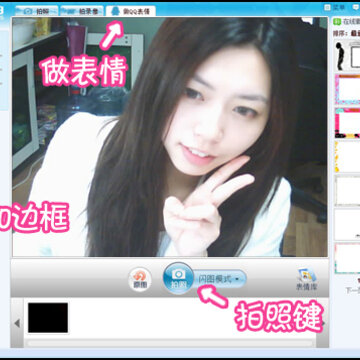The width and height of the screenshot is (360, 360).
Task: Choose the plain grey bordered frame thumbnail
Action: click(347, 191)
